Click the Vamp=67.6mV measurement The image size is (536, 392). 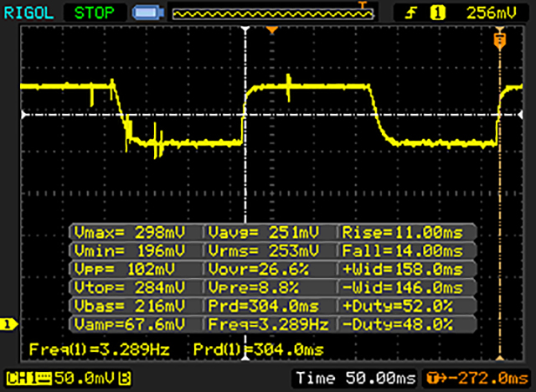point(130,324)
